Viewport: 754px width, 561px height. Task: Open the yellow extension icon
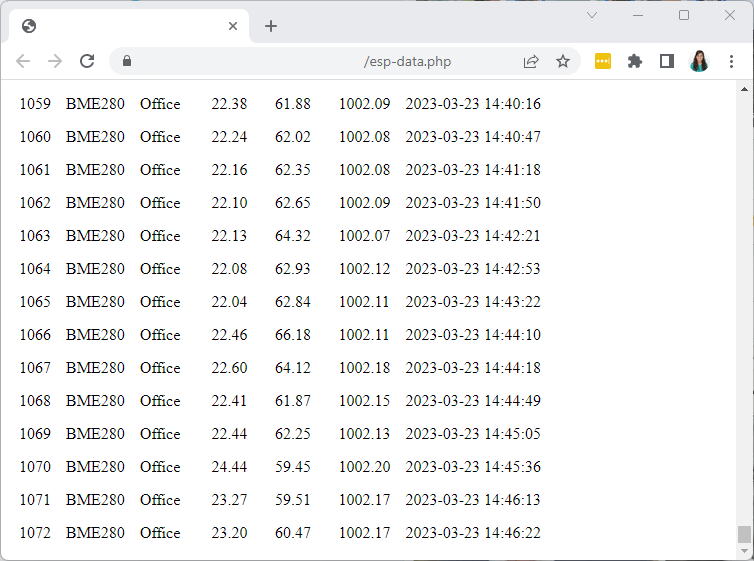[x=602, y=61]
